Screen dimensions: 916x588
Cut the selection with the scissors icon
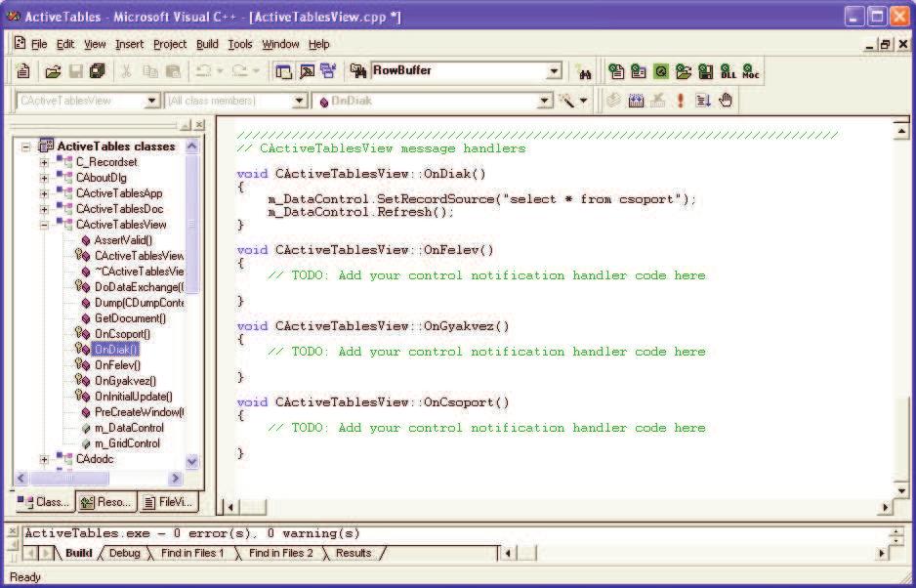(126, 71)
